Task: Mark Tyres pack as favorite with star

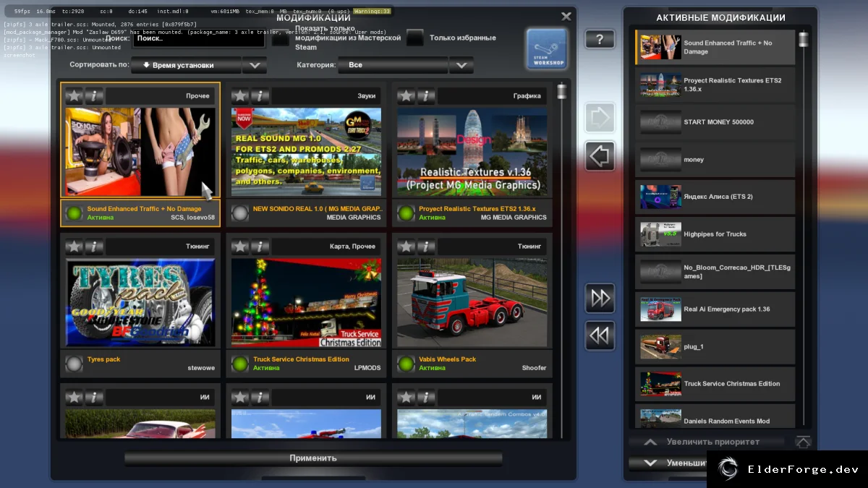Action: (74, 247)
